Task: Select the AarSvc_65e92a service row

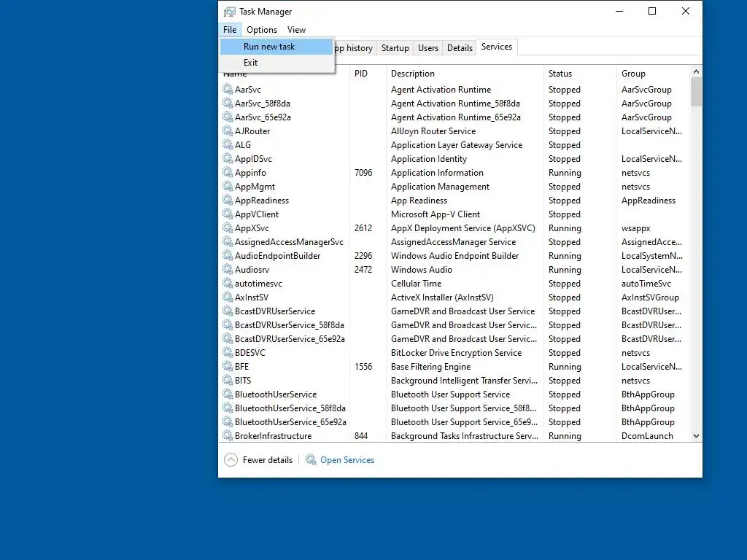Action: [455, 117]
